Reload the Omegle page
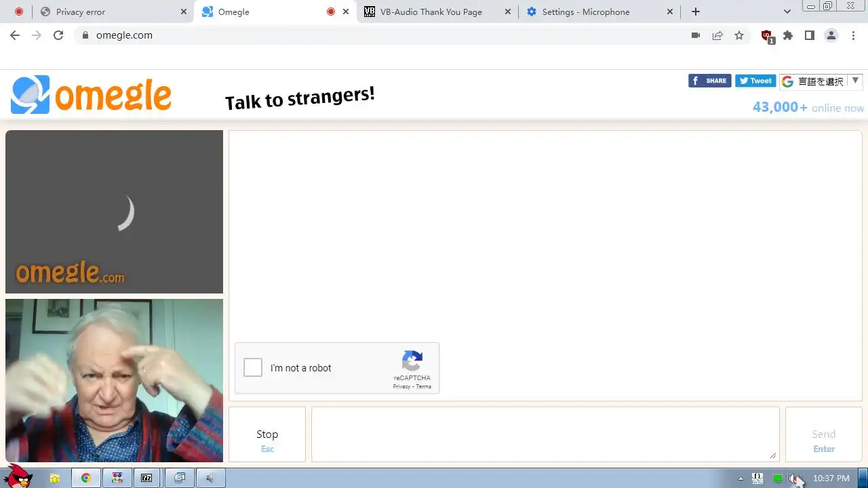 pos(58,35)
